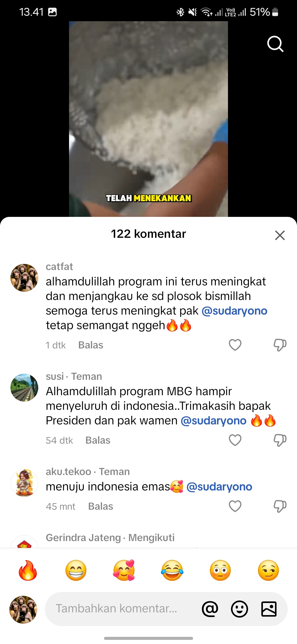Like catfat's comment with heart icon
The width and height of the screenshot is (297, 644).
(235, 345)
